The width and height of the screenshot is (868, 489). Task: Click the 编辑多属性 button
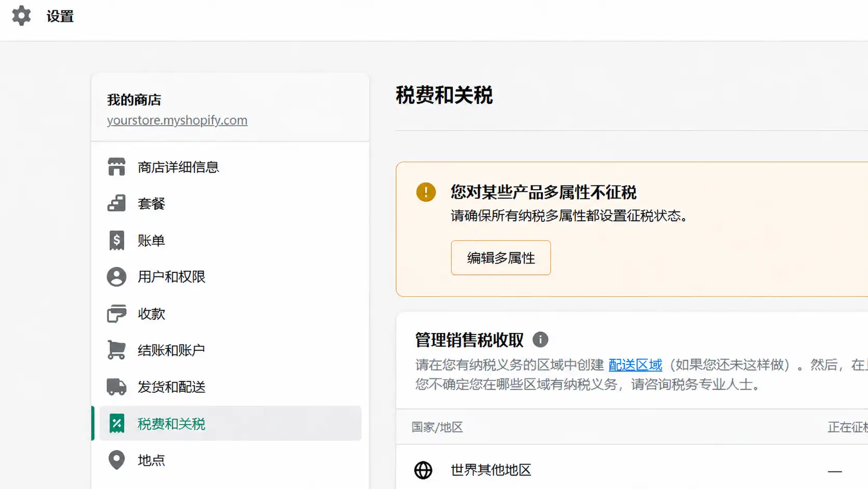coord(500,258)
